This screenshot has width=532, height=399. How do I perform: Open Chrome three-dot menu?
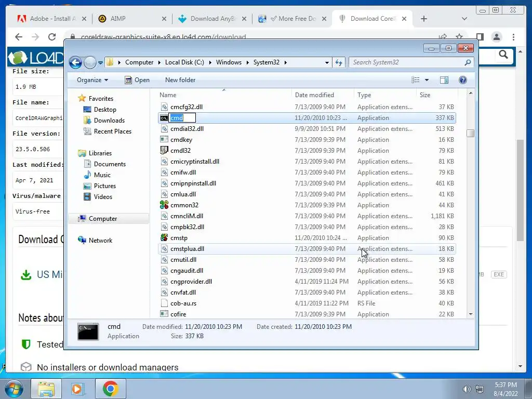tap(513, 37)
